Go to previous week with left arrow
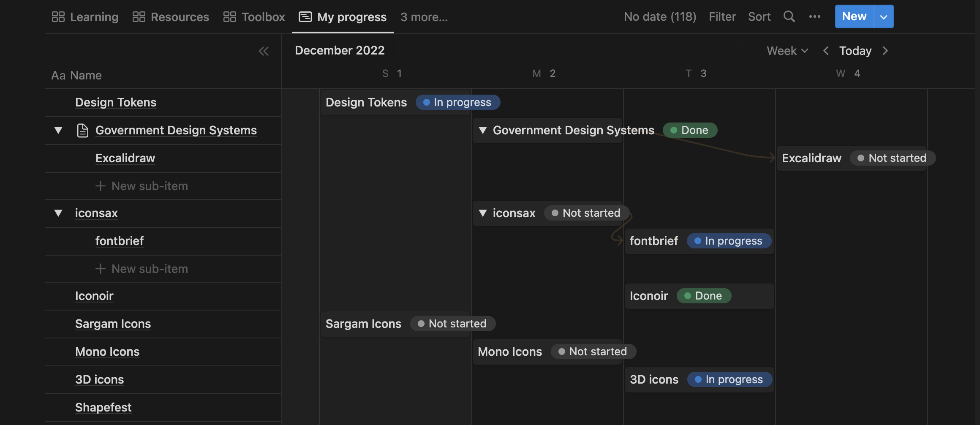 (826, 51)
